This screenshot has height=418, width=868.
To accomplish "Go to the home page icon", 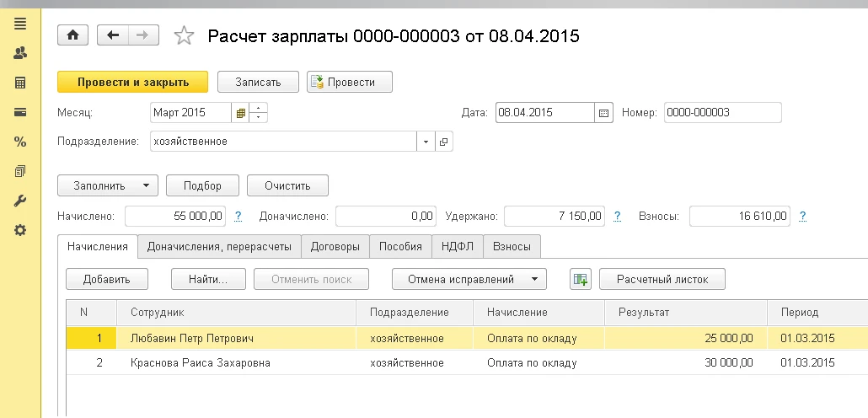I will point(72,35).
